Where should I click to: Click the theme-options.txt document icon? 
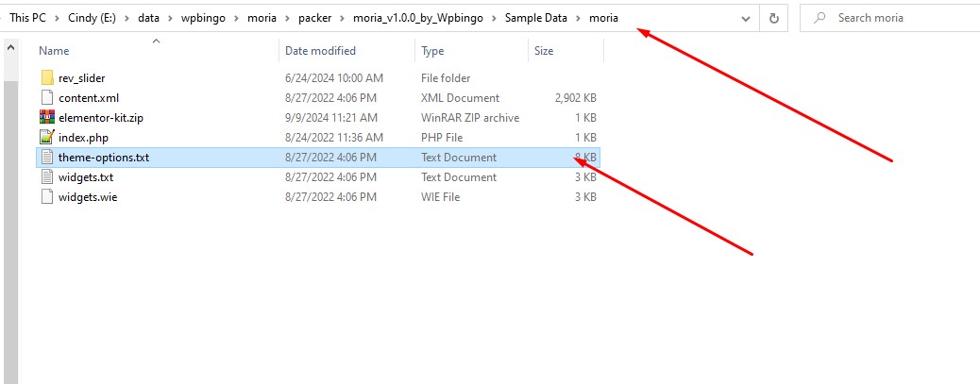pos(47,158)
